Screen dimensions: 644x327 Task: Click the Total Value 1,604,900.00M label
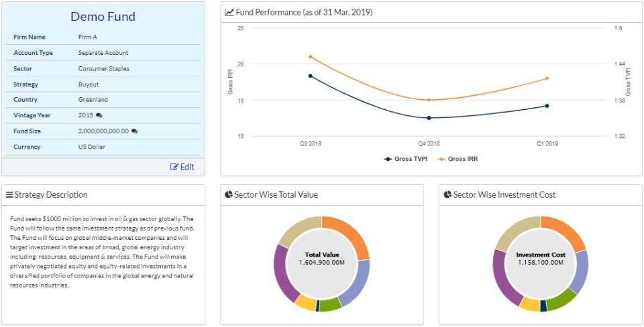[322, 259]
